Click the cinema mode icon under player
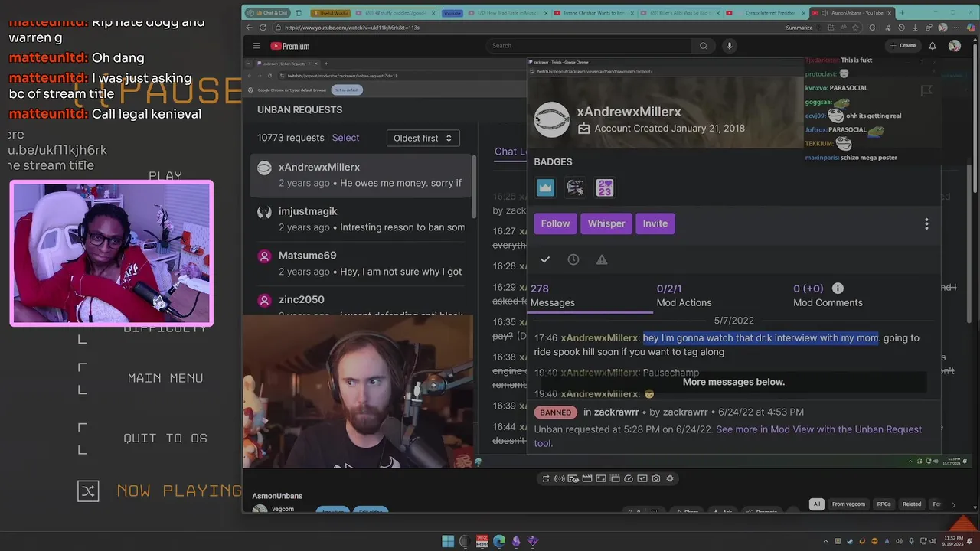This screenshot has height=551, width=980. click(x=587, y=478)
